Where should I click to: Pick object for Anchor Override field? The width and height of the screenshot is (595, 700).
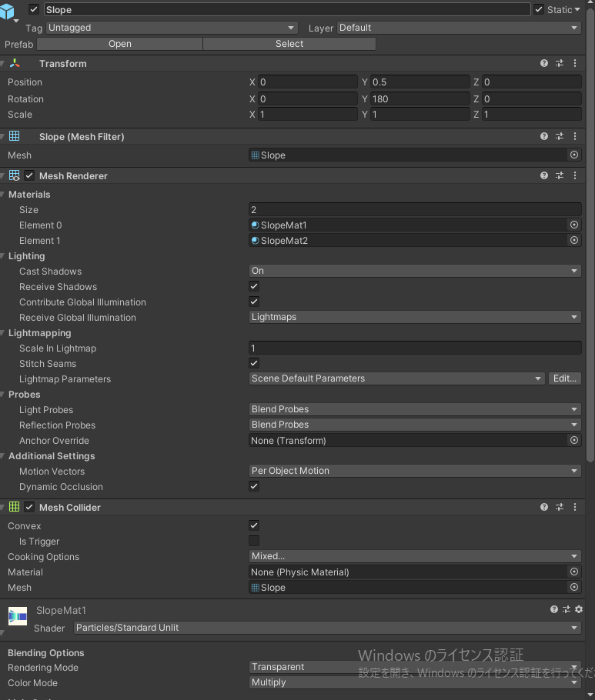[574, 440]
